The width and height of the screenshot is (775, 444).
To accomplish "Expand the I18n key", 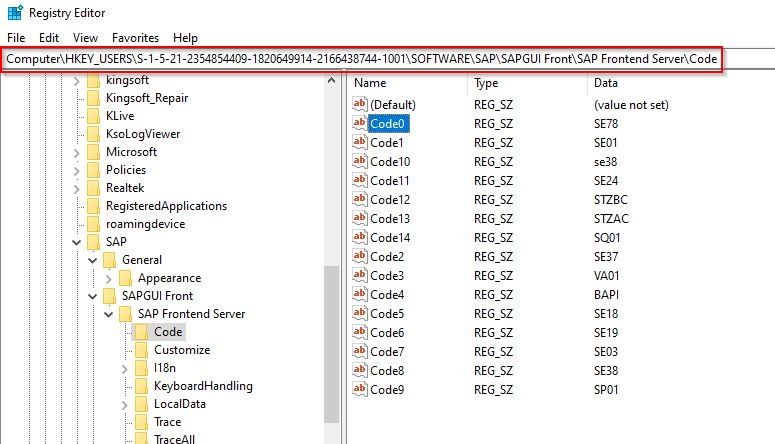I will click(125, 369).
